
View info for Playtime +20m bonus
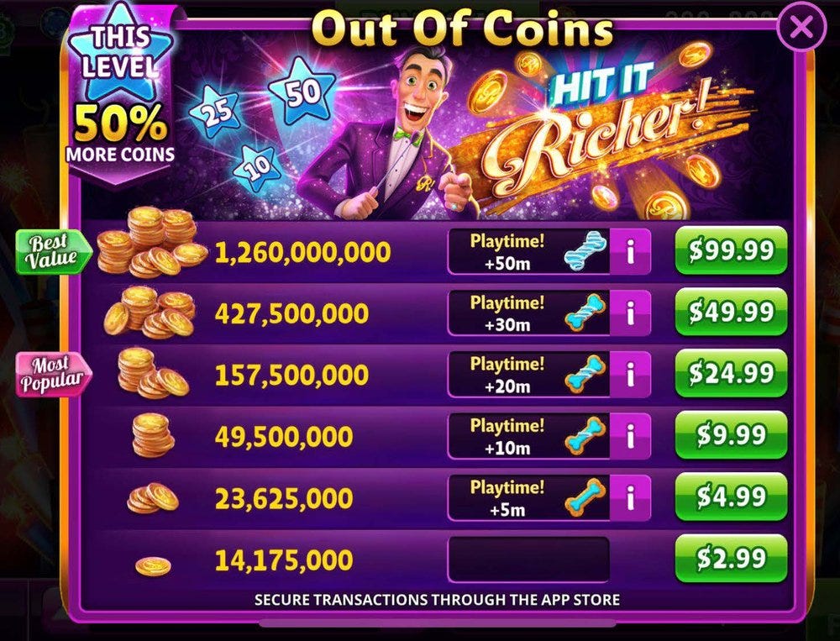[x=631, y=375]
